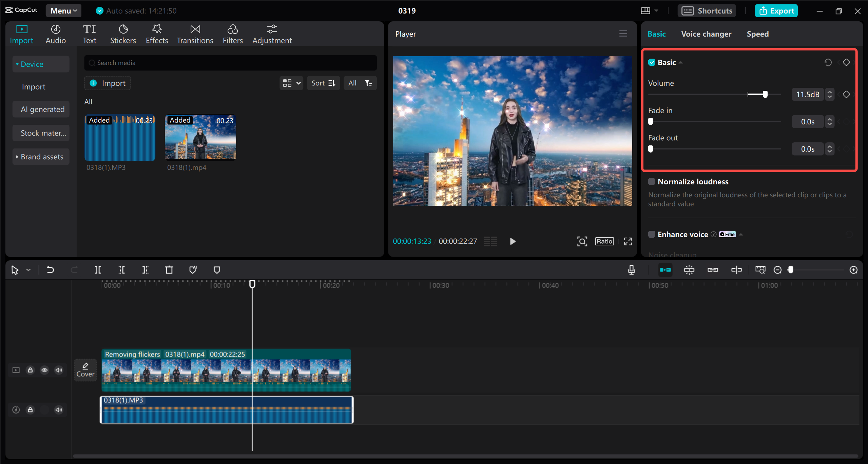Click the Export button
868x464 pixels.
[776, 11]
